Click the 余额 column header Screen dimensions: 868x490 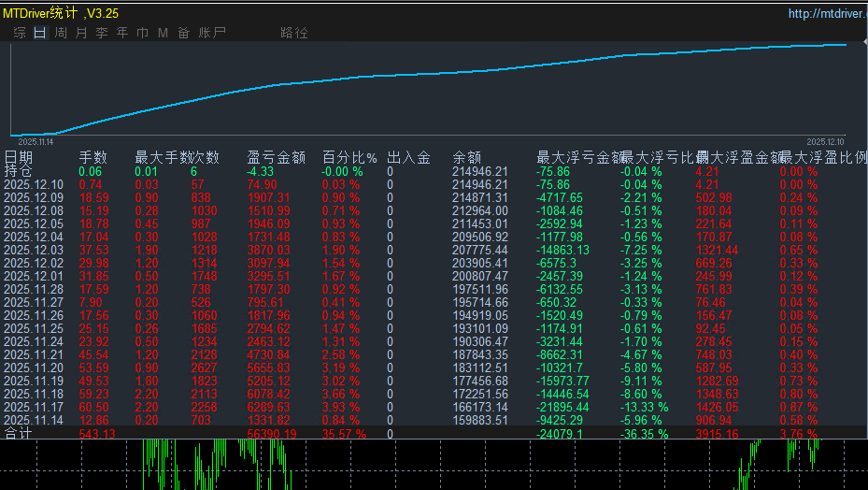466,157
